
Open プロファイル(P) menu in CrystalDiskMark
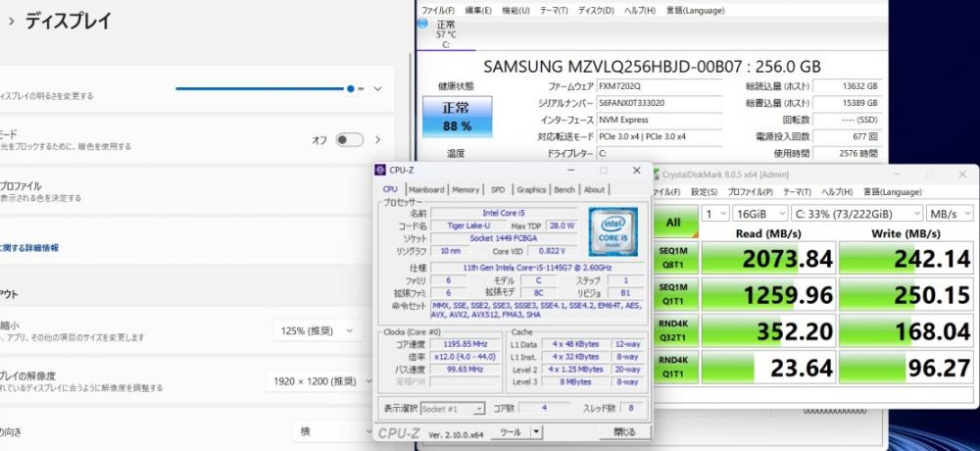click(751, 192)
